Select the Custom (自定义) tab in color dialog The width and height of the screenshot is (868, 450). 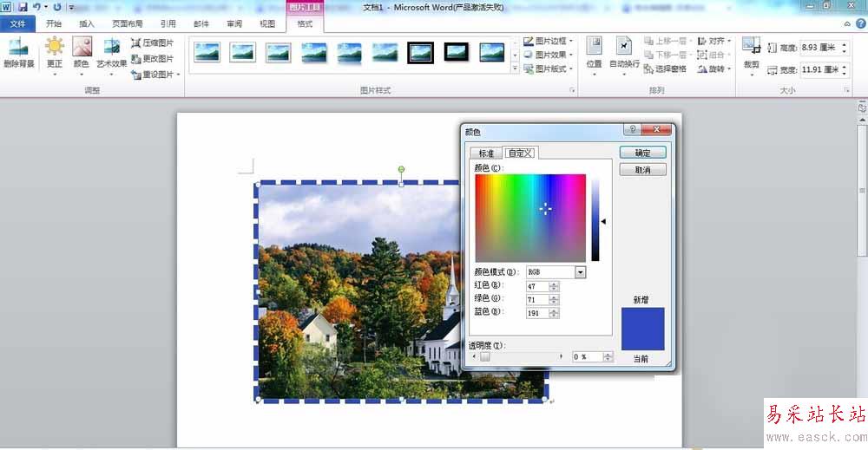click(x=520, y=153)
